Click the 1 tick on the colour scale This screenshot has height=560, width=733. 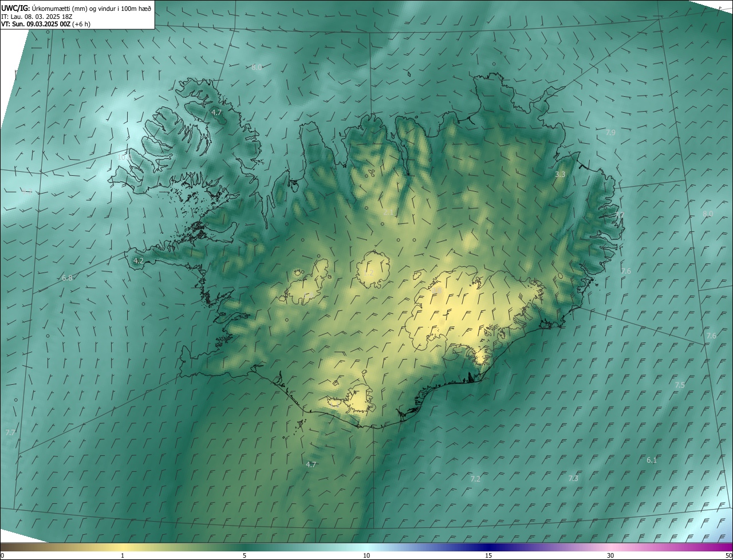coord(123,555)
